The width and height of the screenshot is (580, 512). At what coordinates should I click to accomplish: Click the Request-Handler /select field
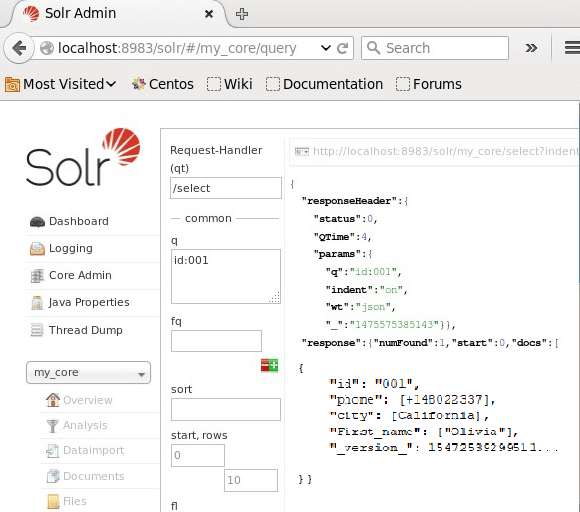226,188
